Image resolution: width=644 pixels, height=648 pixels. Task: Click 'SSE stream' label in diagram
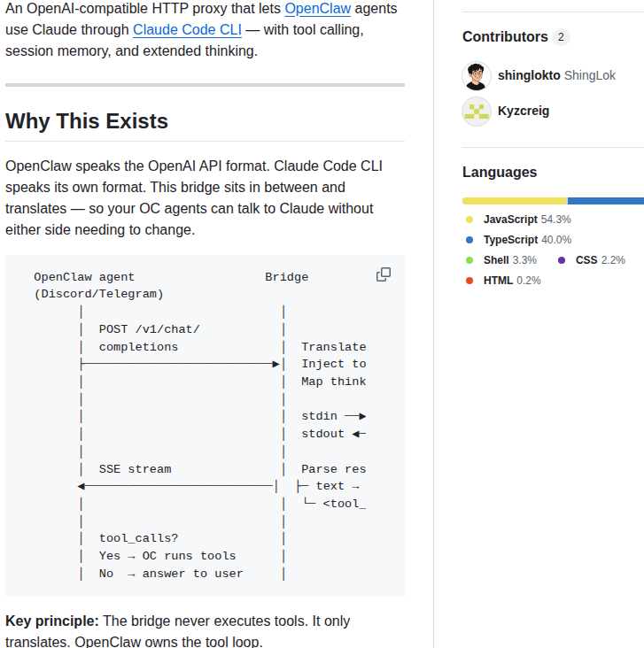pyautogui.click(x=136, y=469)
